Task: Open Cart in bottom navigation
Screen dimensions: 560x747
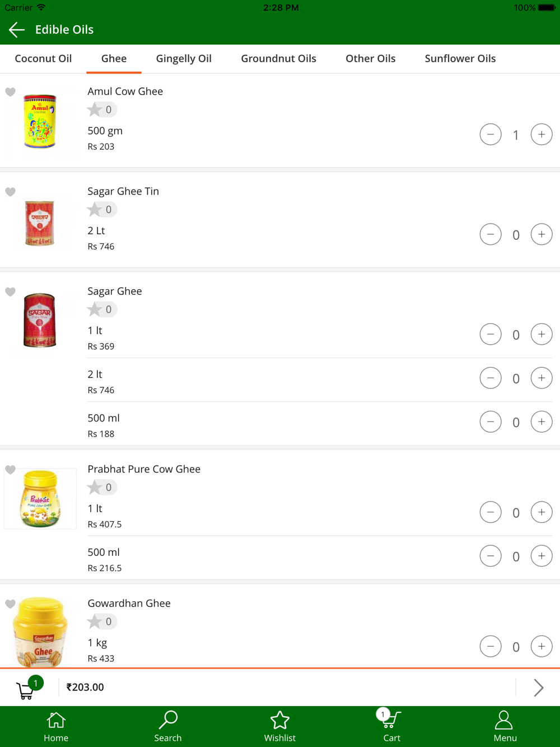Action: point(391,727)
